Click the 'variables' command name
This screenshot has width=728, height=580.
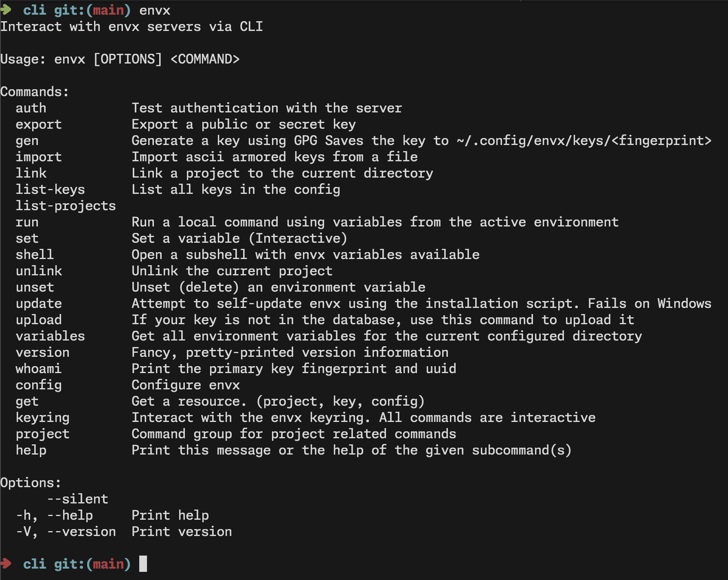coord(50,336)
